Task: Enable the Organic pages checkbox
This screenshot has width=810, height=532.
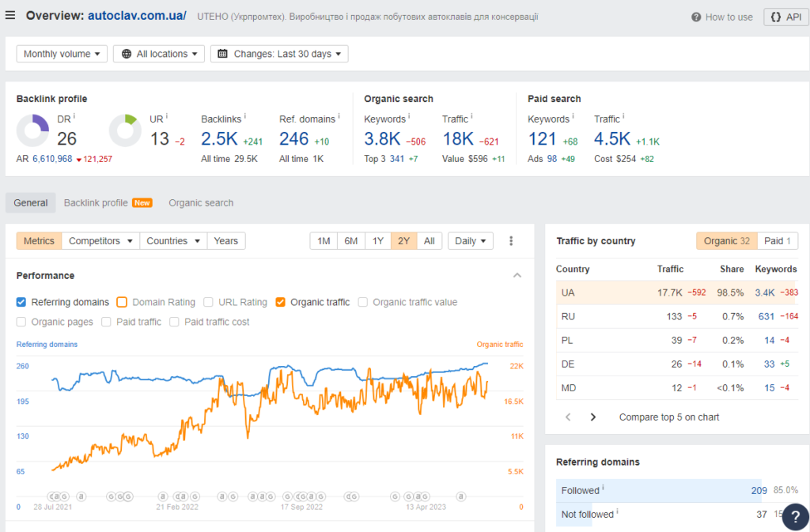Action: click(21, 322)
